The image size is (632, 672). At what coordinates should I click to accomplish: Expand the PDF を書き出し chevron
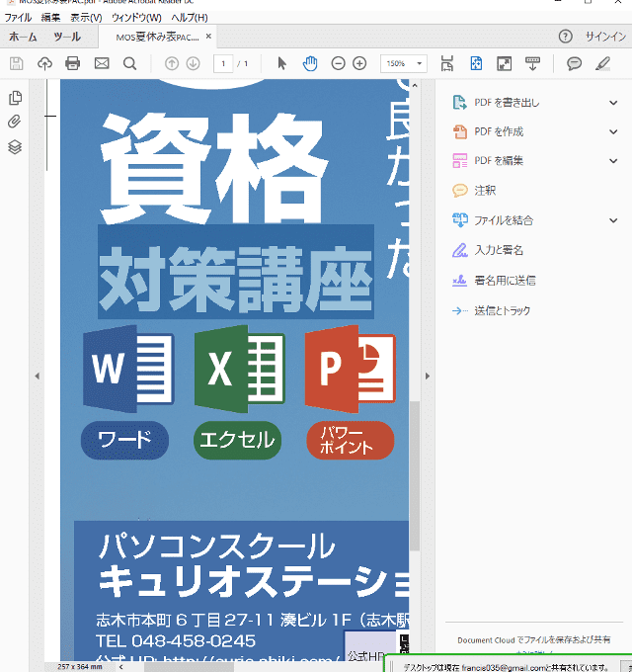click(x=613, y=103)
